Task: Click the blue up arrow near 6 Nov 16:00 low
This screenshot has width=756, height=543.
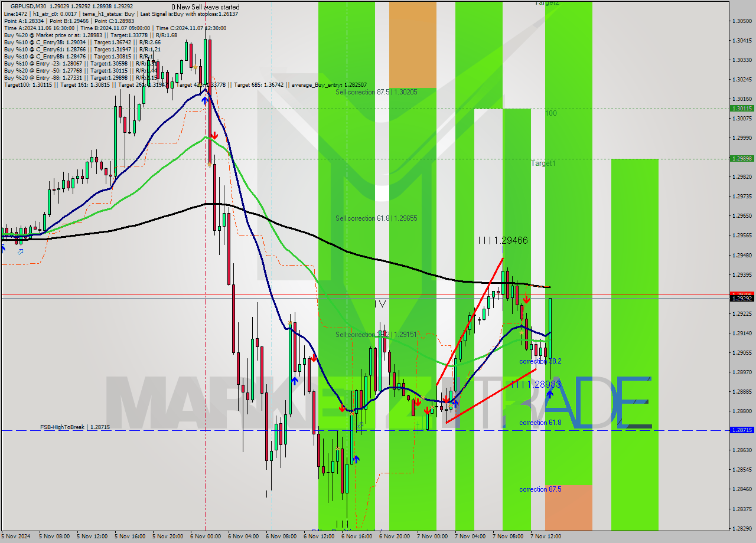Action: point(356,459)
